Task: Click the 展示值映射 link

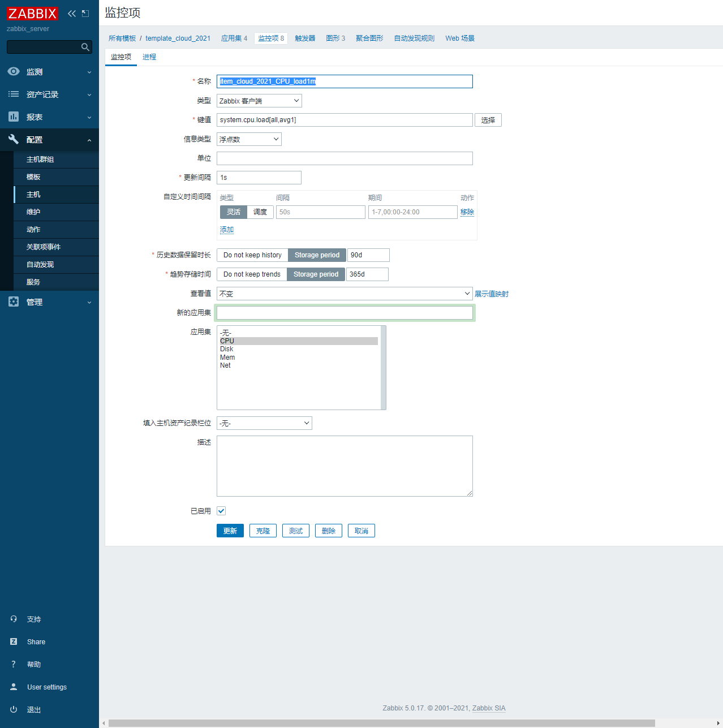Action: [x=491, y=294]
